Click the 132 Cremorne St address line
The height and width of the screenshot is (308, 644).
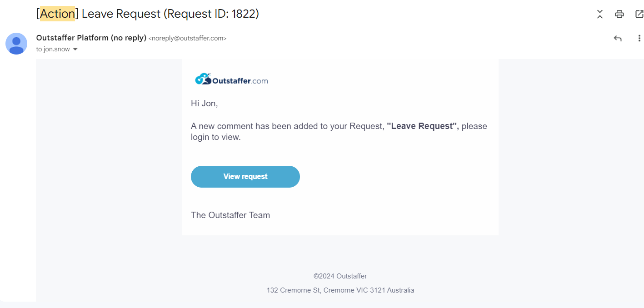340,290
